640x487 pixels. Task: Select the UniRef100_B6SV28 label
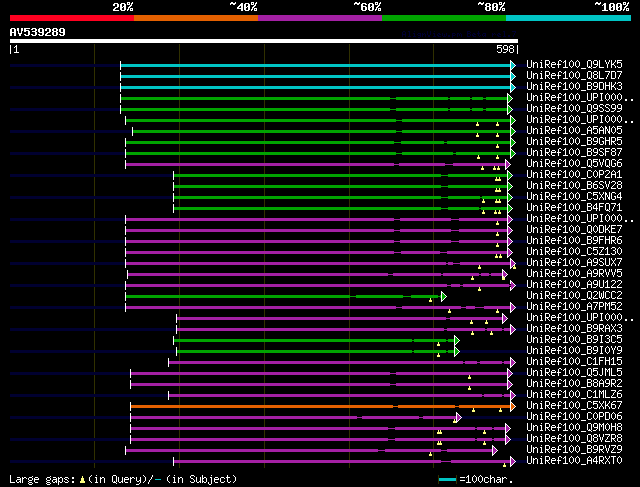(x=574, y=186)
